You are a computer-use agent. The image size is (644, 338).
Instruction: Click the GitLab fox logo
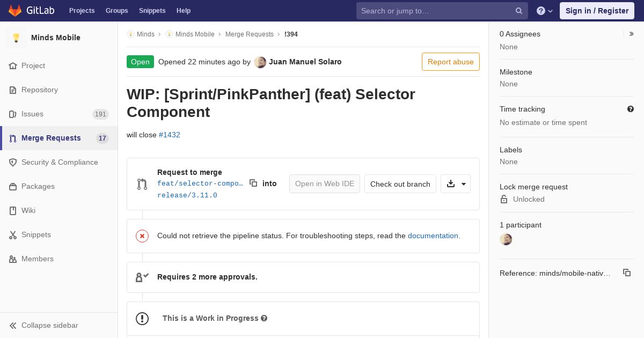(15, 11)
